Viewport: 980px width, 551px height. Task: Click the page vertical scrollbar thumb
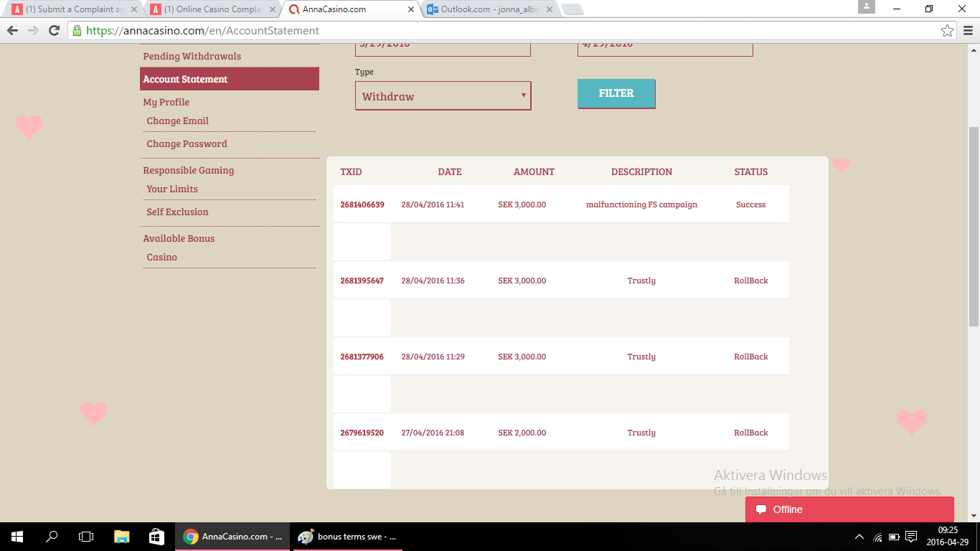pos(974,227)
